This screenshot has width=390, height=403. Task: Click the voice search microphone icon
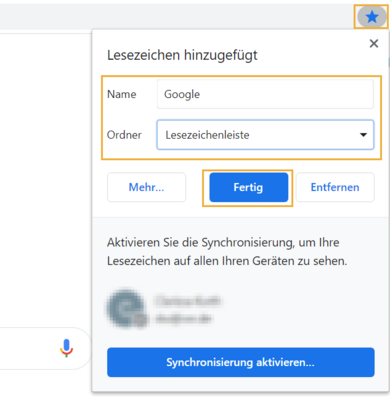point(67,348)
